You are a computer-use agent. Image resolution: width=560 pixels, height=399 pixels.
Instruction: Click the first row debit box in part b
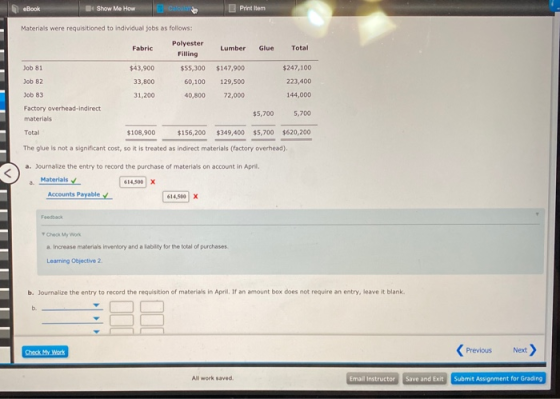pos(121,307)
